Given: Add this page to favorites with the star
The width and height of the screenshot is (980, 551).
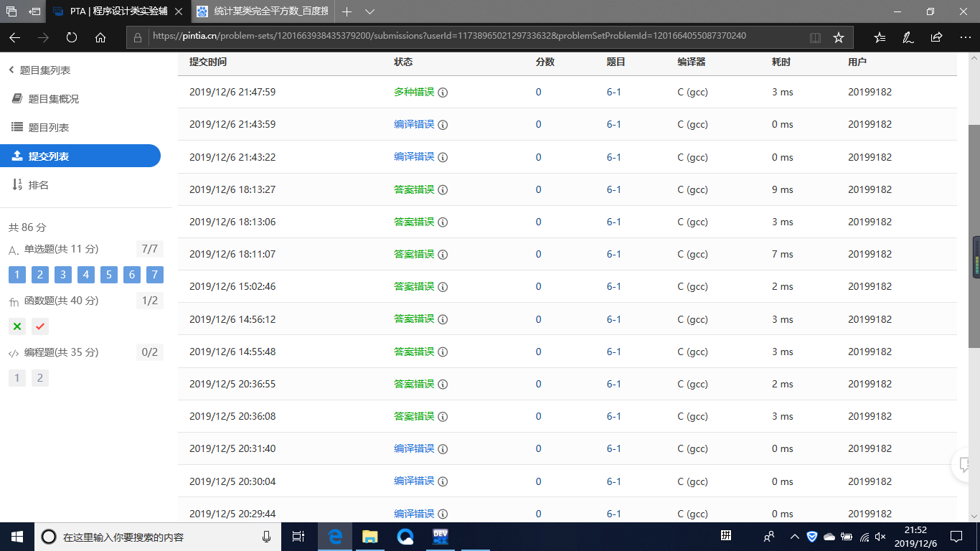Looking at the screenshot, I should (x=838, y=37).
